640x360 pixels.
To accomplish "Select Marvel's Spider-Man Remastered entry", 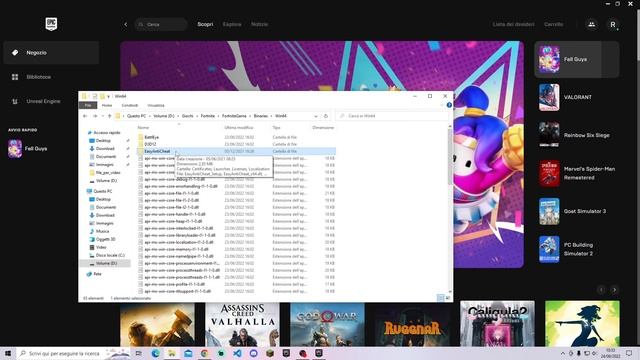I will coord(577,173).
